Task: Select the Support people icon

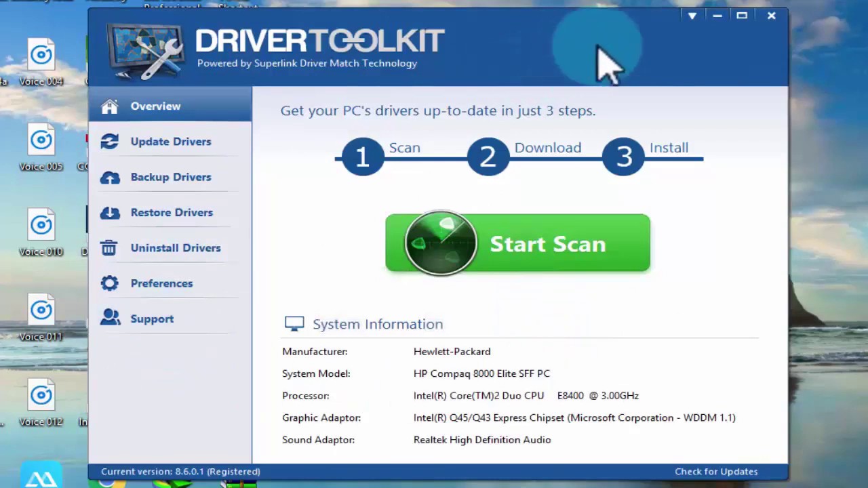Action: point(110,319)
